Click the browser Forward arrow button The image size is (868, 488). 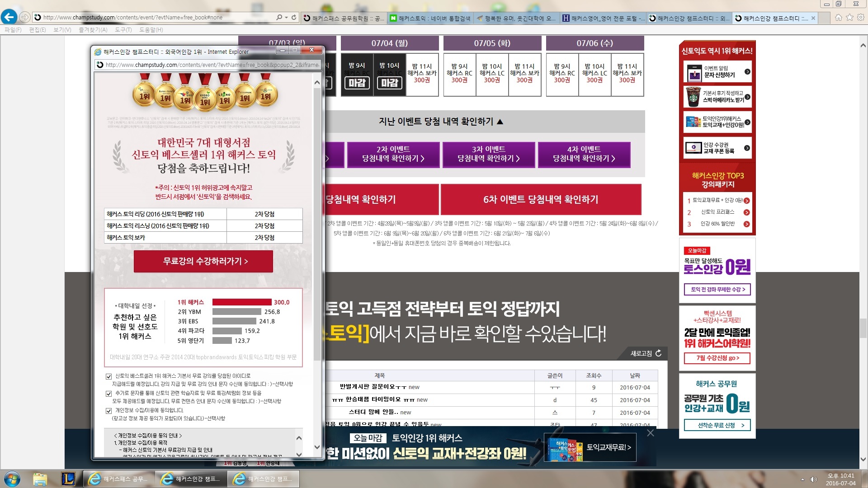click(25, 17)
